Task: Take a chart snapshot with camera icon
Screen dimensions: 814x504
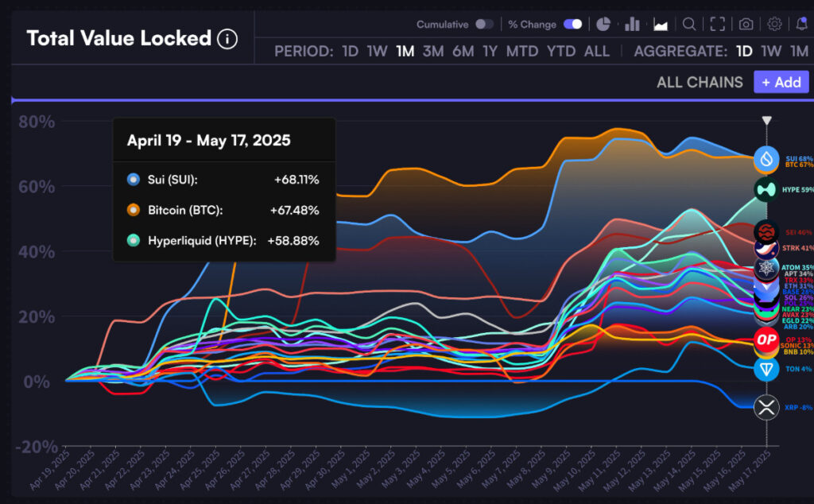Action: (746, 25)
